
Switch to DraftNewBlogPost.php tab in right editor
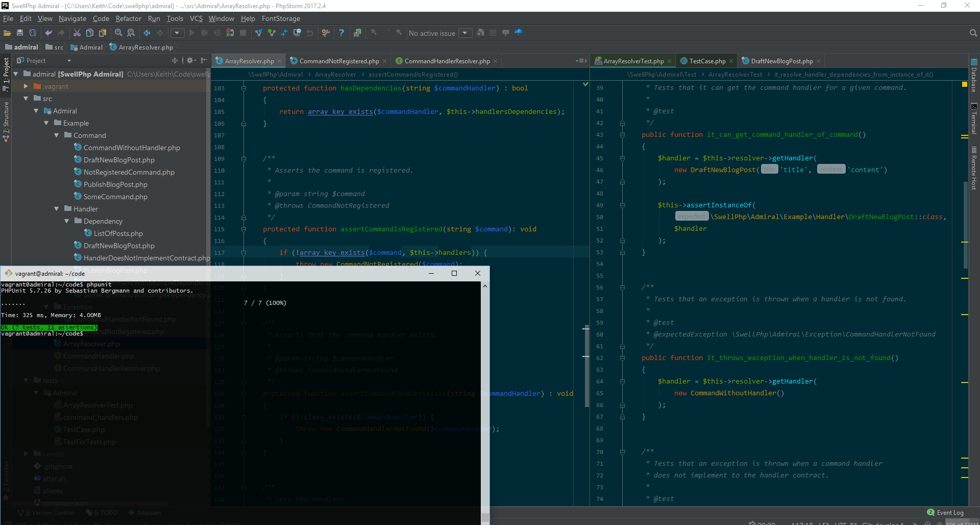[x=781, y=61]
